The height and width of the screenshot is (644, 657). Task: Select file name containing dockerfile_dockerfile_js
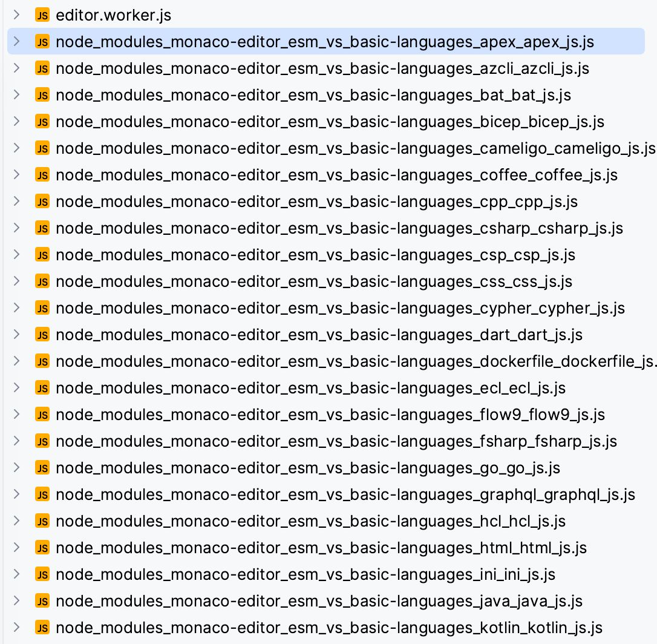coord(356,361)
